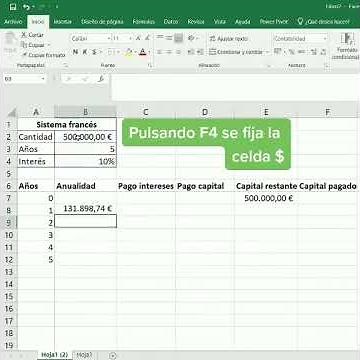Click the Cortar (cut) command
This screenshot has width=360, height=360.
coord(32,35)
